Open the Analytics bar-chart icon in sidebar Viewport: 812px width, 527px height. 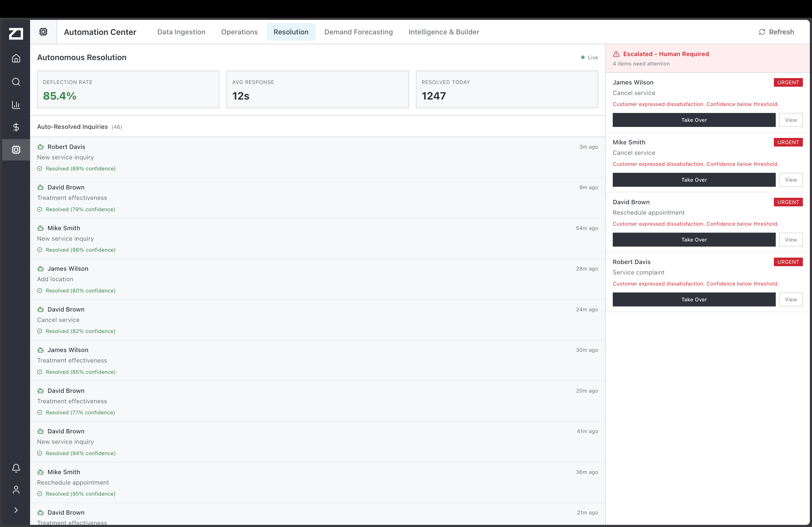[16, 105]
